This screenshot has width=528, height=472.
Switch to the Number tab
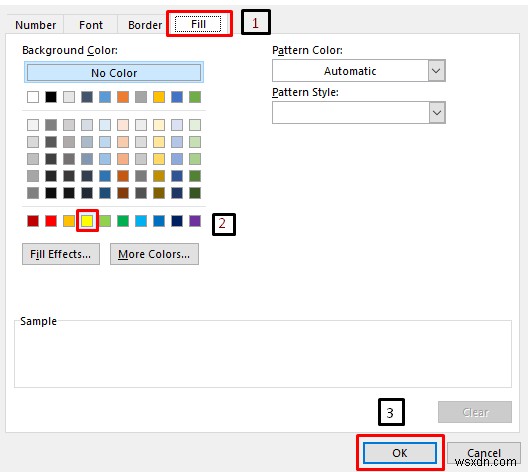click(35, 25)
